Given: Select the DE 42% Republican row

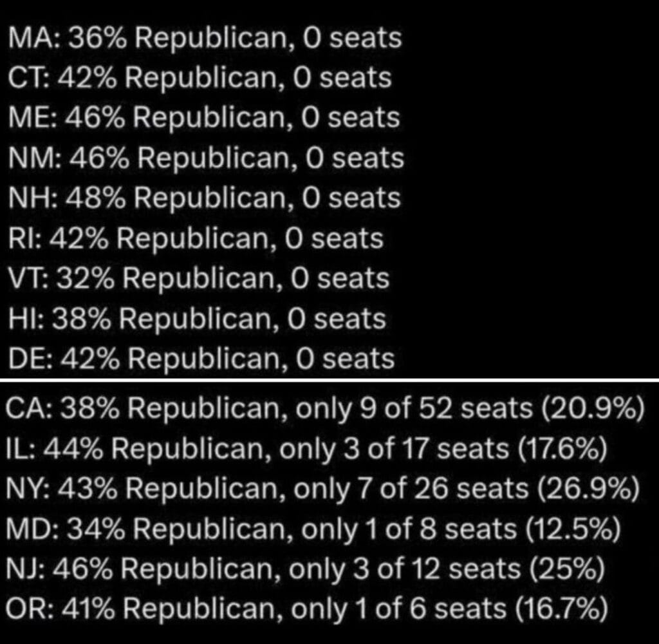Looking at the screenshot, I should point(201,359).
